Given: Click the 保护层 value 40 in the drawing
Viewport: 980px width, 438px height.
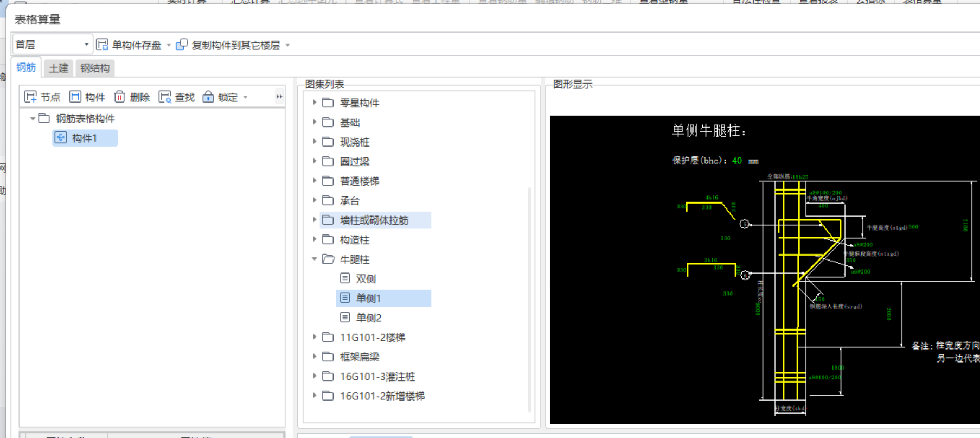Looking at the screenshot, I should pos(737,161).
